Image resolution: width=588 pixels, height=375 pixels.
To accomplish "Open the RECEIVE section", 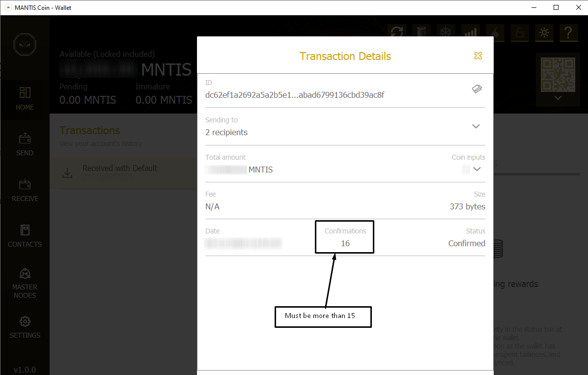I will click(x=25, y=190).
